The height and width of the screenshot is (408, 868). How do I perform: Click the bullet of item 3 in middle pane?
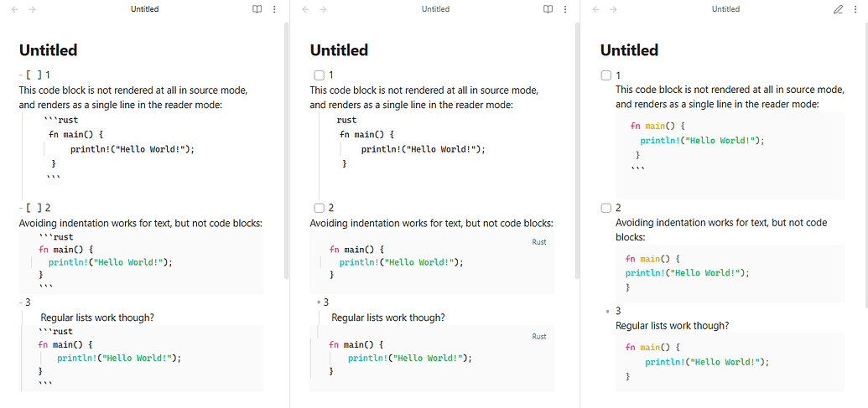(319, 302)
